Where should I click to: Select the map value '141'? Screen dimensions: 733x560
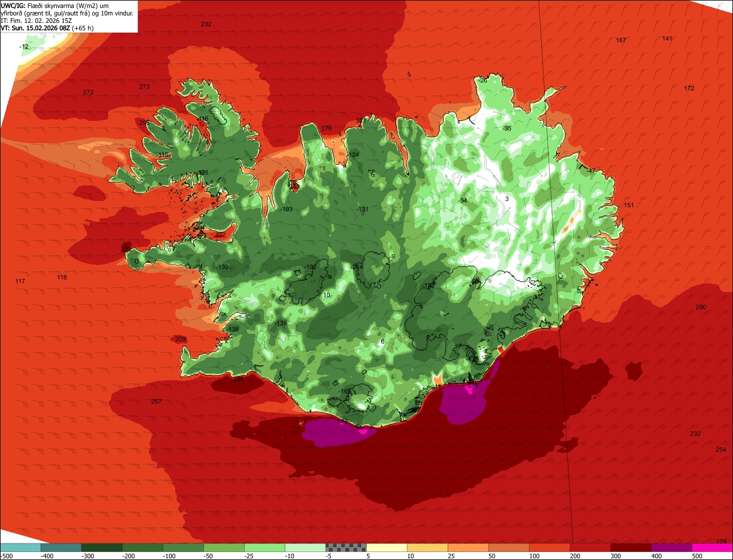click(x=667, y=39)
